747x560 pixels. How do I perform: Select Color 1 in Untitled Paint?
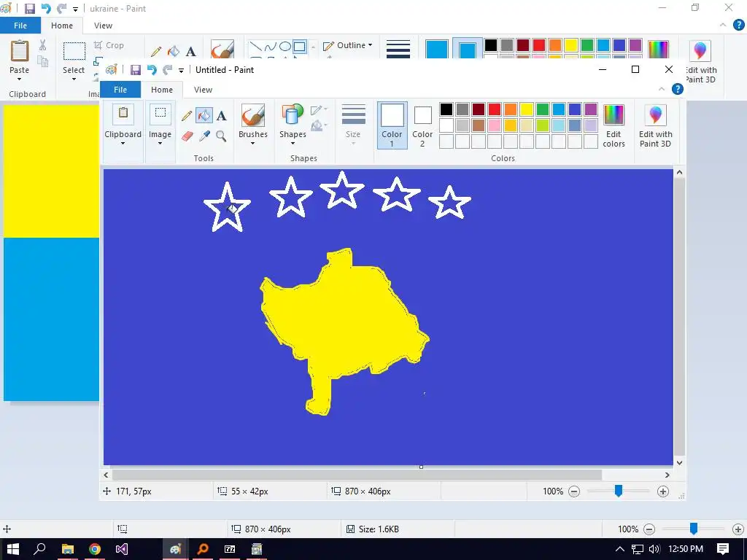pos(392,125)
